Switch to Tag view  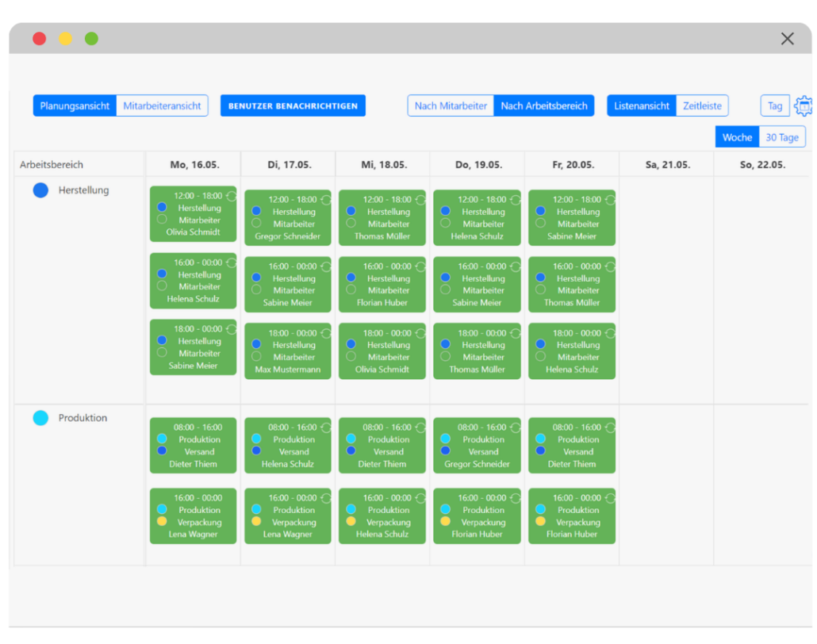(x=775, y=105)
